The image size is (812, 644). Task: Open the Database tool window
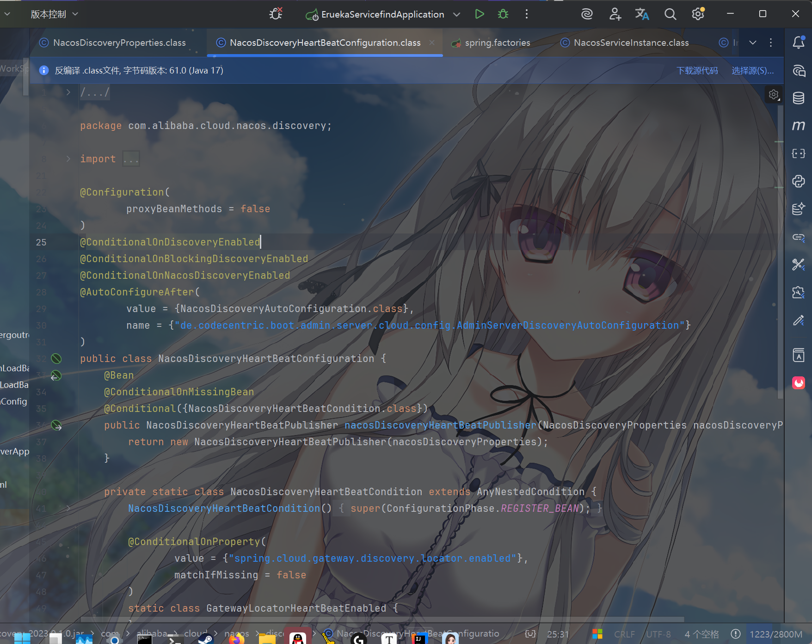799,98
